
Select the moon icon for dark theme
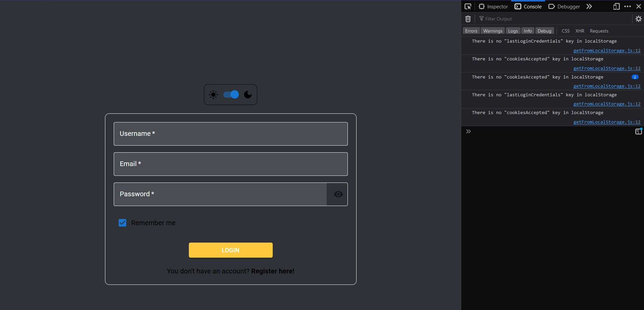pyautogui.click(x=248, y=95)
